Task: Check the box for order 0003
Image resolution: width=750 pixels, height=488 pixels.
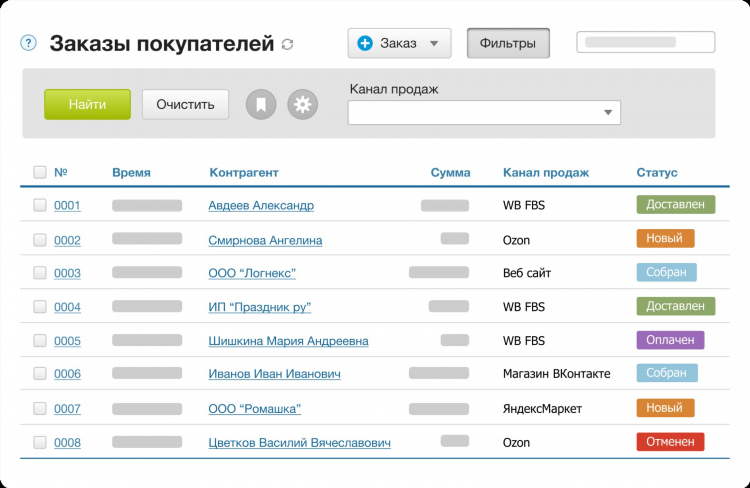Action: pyautogui.click(x=40, y=273)
